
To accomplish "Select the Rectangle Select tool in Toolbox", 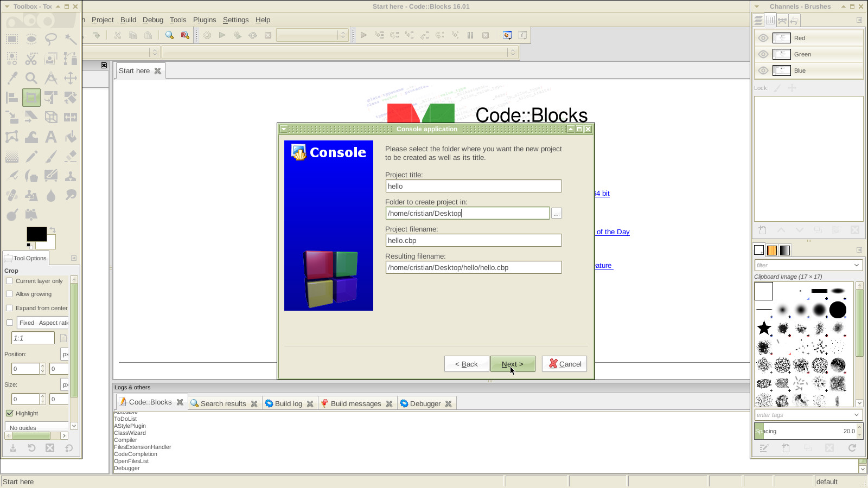I will (12, 39).
